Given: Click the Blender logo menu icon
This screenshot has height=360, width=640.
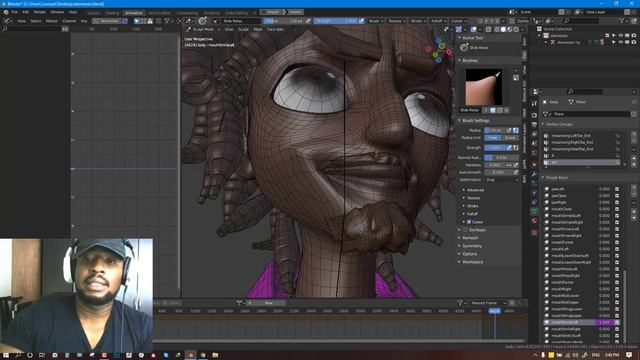Looking at the screenshot, I should coord(6,12).
